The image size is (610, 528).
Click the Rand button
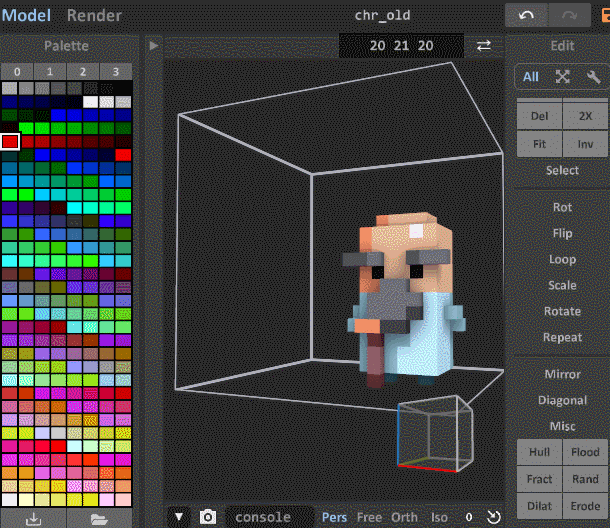[x=585, y=479]
